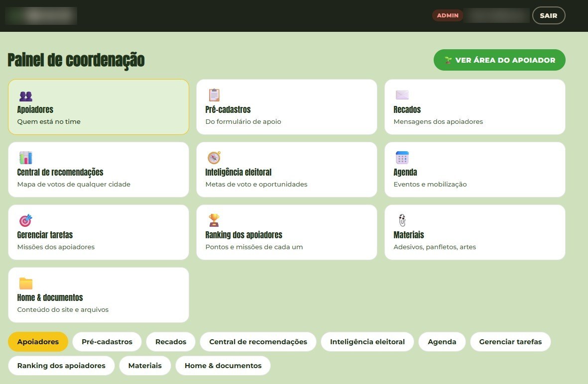588x384 pixels.
Task: Switch to the Recados pill tab
Action: point(171,342)
